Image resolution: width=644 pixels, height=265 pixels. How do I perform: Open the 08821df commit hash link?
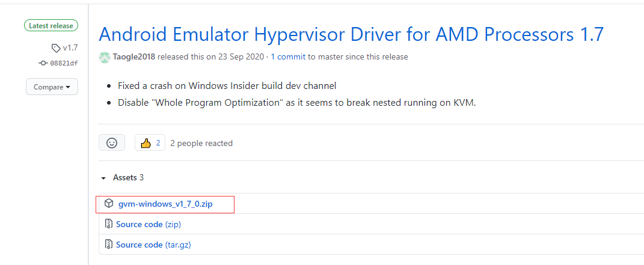click(64, 63)
